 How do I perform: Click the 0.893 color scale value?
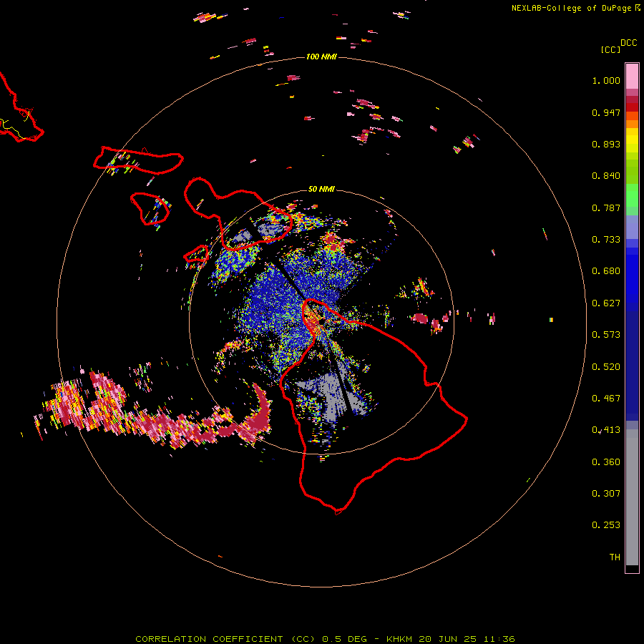click(x=606, y=144)
